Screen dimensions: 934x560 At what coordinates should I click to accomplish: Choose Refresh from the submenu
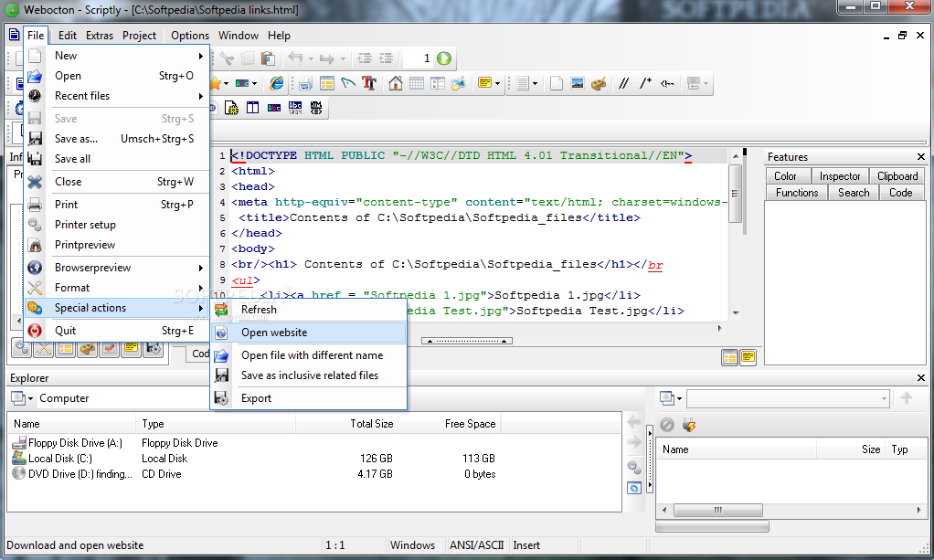309,310
